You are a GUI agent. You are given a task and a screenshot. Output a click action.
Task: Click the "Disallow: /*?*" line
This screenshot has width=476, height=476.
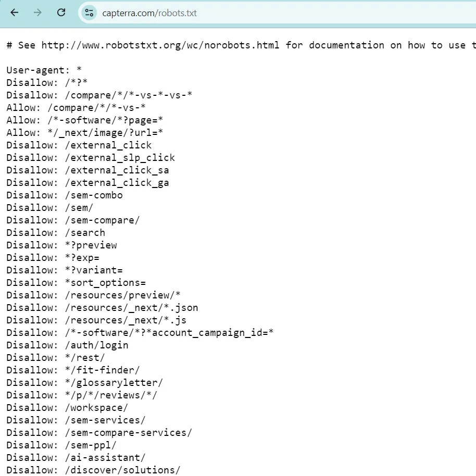click(x=47, y=83)
